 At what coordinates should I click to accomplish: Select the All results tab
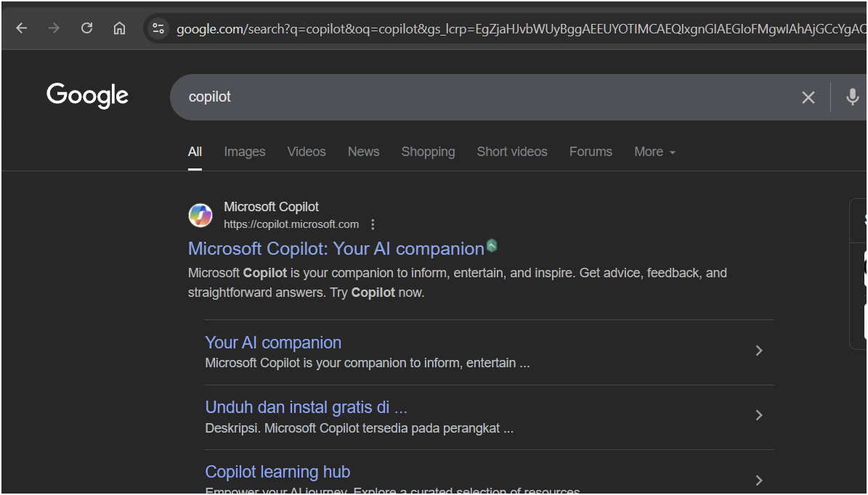pyautogui.click(x=195, y=152)
